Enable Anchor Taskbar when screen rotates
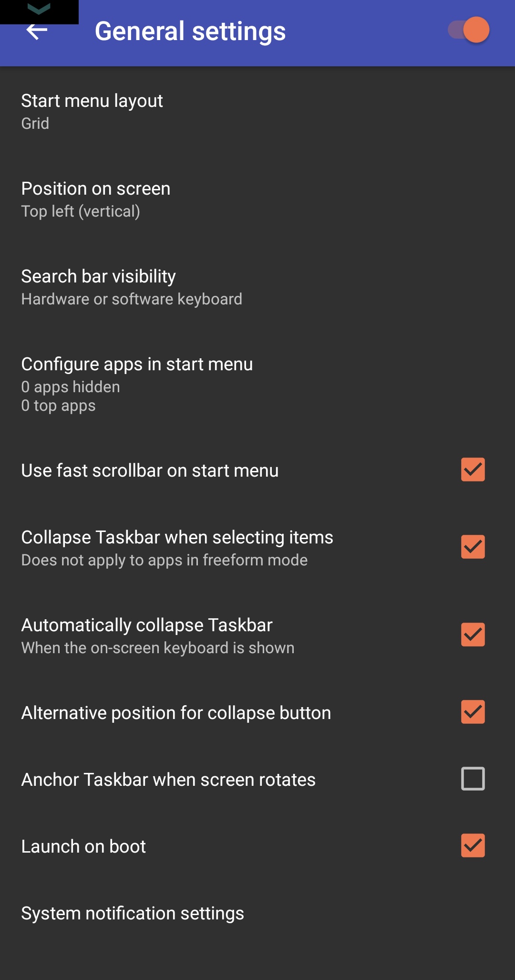This screenshot has height=980, width=515. 473,779
